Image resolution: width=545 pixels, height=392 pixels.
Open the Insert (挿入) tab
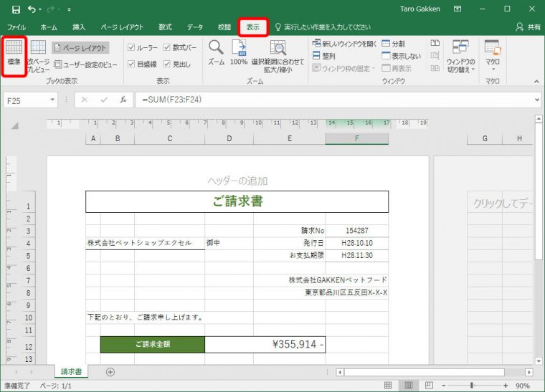coord(79,27)
